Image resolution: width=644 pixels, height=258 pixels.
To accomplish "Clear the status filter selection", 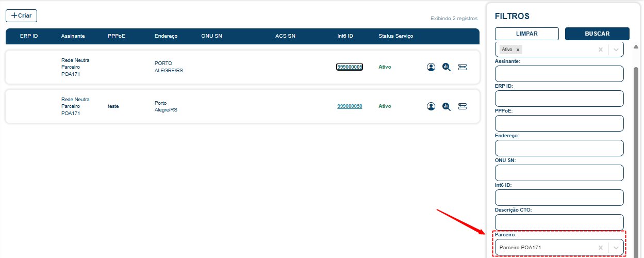I will (x=600, y=50).
